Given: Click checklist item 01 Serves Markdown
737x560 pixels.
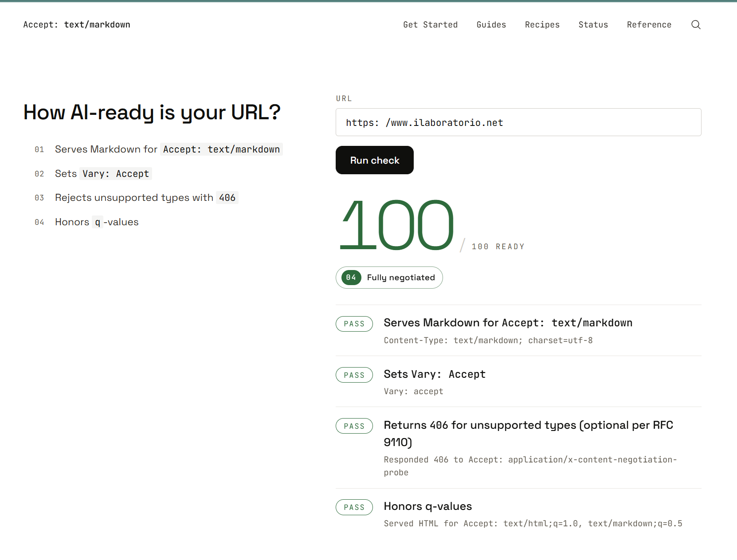Looking at the screenshot, I should point(158,149).
